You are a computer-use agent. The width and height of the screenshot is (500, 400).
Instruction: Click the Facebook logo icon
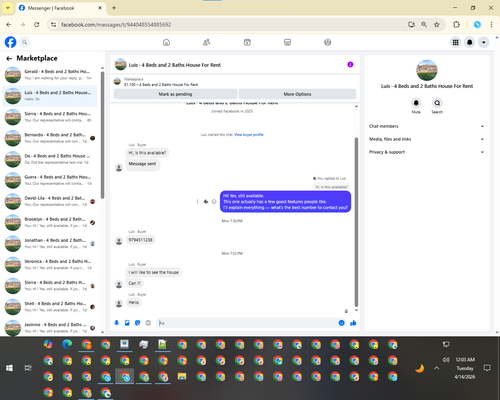pyautogui.click(x=10, y=42)
